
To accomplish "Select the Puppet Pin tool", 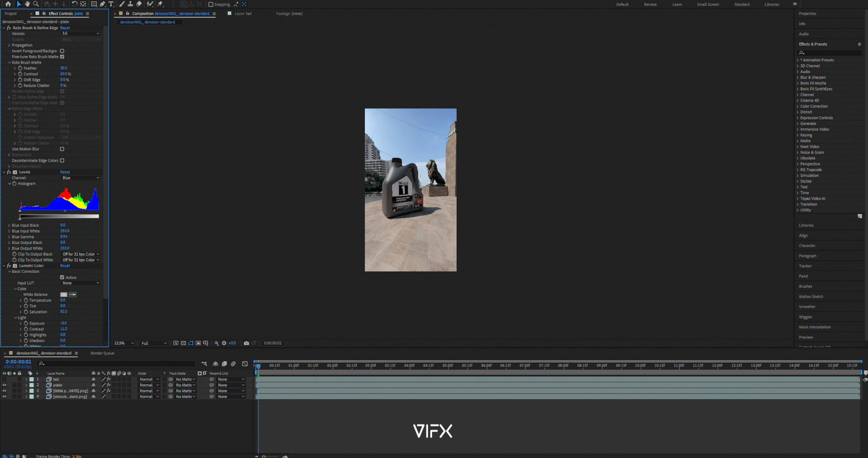I will (160, 4).
